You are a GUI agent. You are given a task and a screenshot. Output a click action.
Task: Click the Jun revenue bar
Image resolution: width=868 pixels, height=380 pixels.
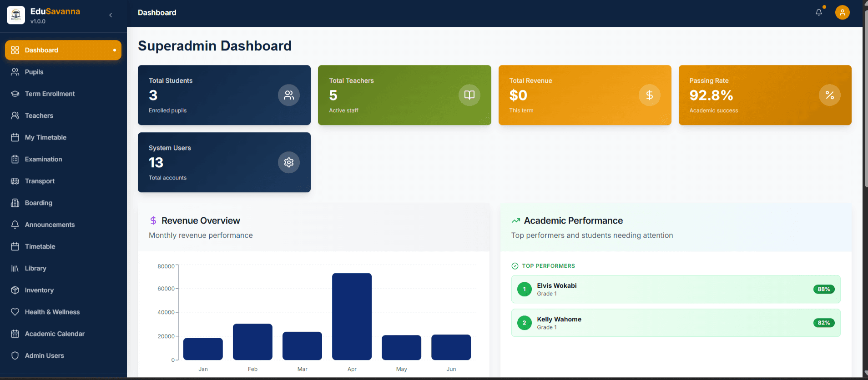click(451, 347)
